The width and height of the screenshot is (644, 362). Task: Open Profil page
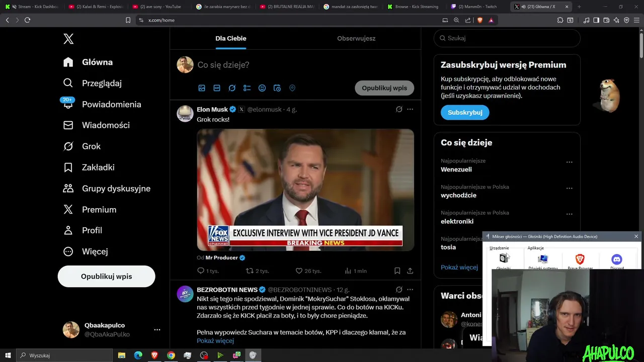point(83,230)
